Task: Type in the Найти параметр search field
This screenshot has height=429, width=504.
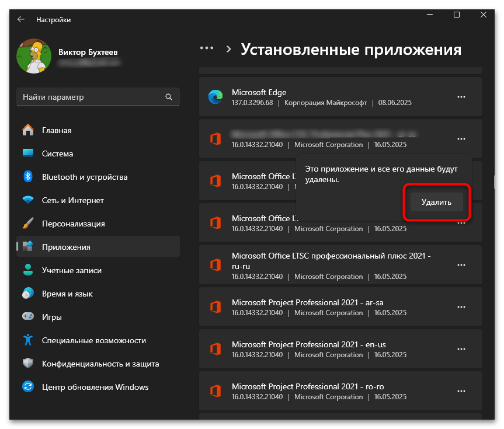Action: tap(91, 97)
